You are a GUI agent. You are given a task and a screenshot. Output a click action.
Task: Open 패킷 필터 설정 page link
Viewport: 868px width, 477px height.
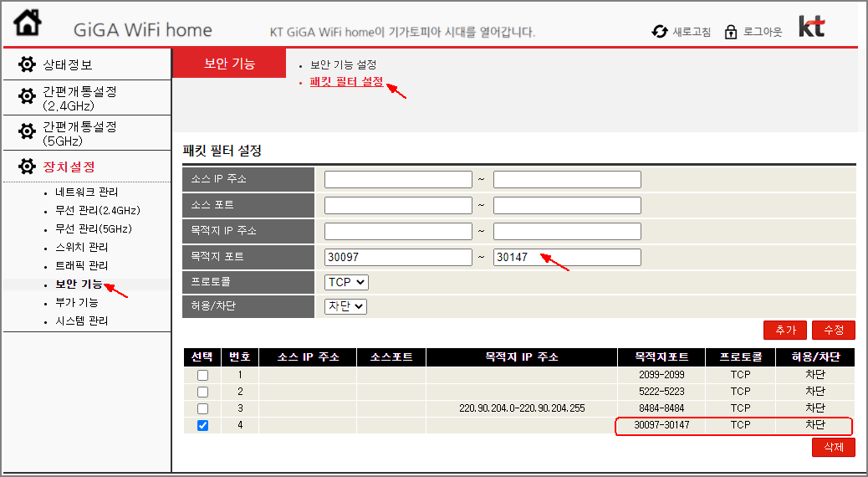point(346,82)
